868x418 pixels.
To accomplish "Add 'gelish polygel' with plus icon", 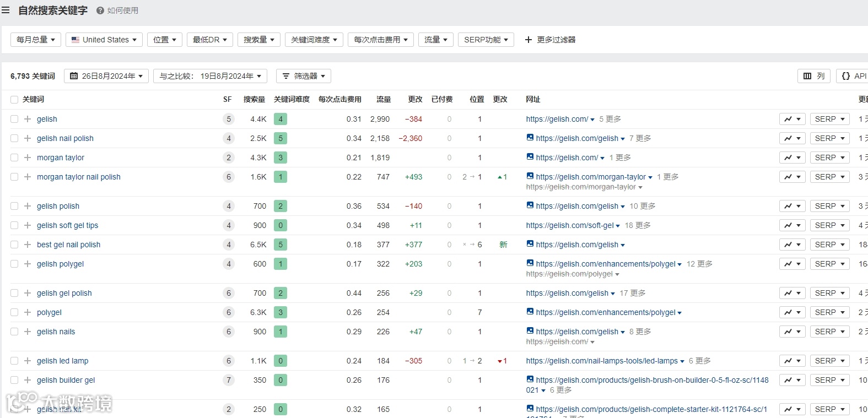I will click(x=28, y=264).
